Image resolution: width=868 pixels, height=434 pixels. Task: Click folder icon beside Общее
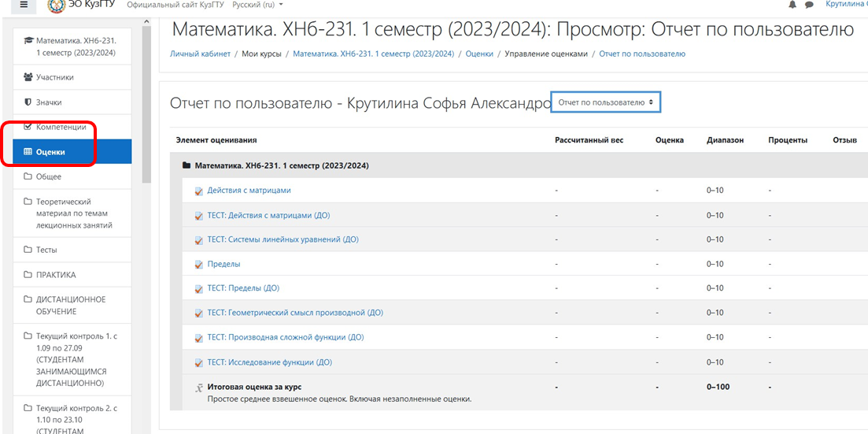coord(28,176)
